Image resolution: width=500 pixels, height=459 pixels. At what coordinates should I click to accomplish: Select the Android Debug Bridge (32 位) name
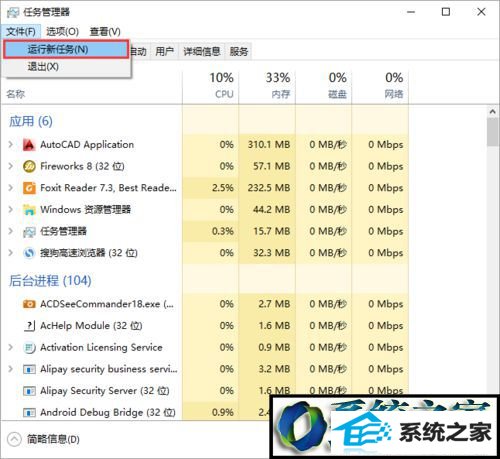(x=108, y=412)
